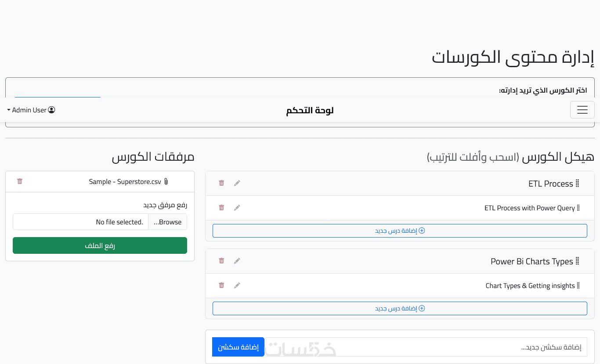Viewport: 600px width, 364px height.
Task: Open the Sample - Superstore.csv attachment
Action: tap(125, 182)
